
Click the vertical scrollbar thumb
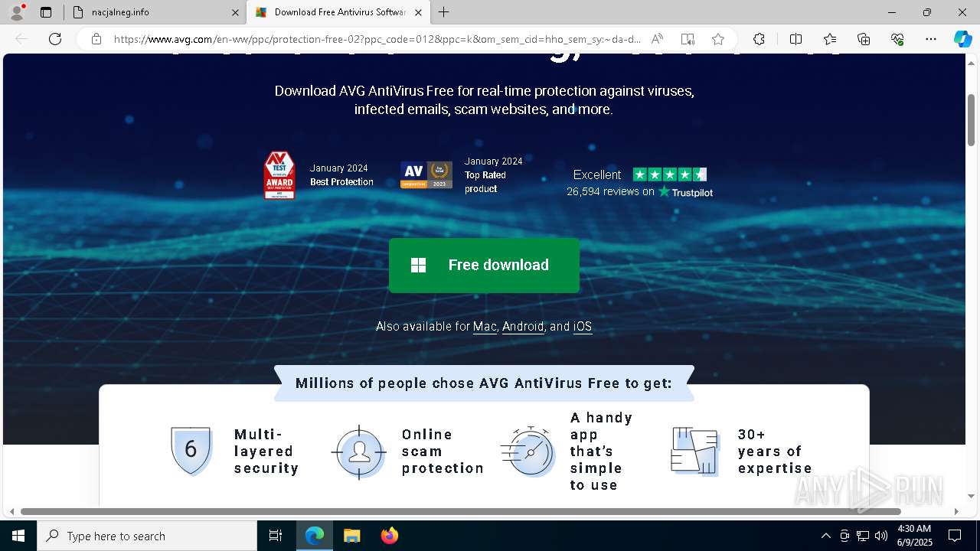[972, 119]
